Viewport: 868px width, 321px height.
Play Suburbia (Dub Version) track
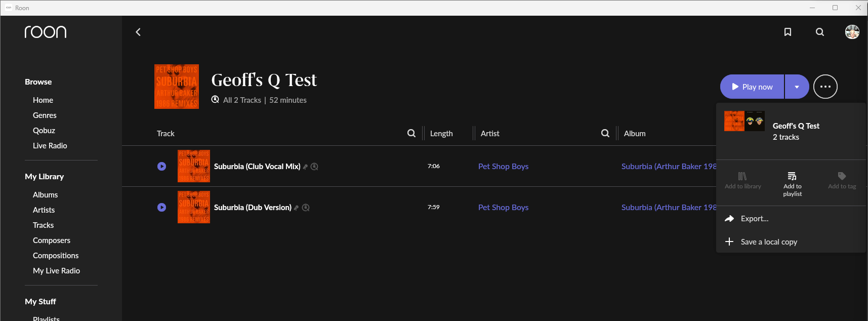click(161, 207)
